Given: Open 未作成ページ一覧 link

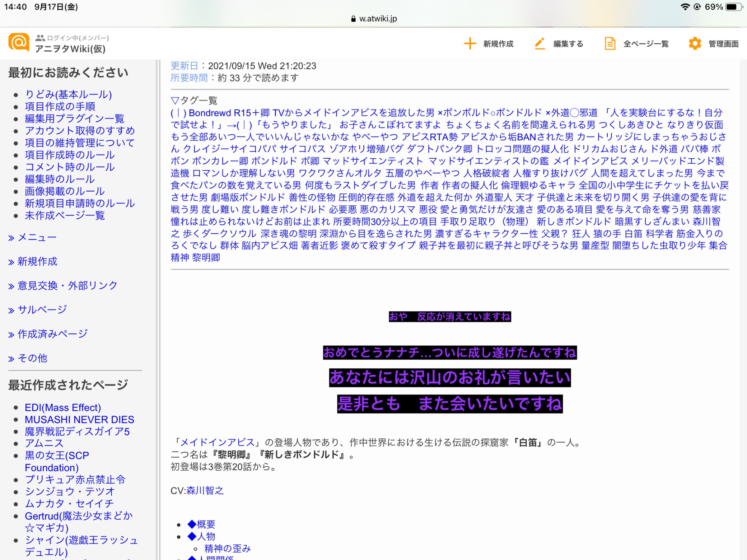Looking at the screenshot, I should pos(65,216).
